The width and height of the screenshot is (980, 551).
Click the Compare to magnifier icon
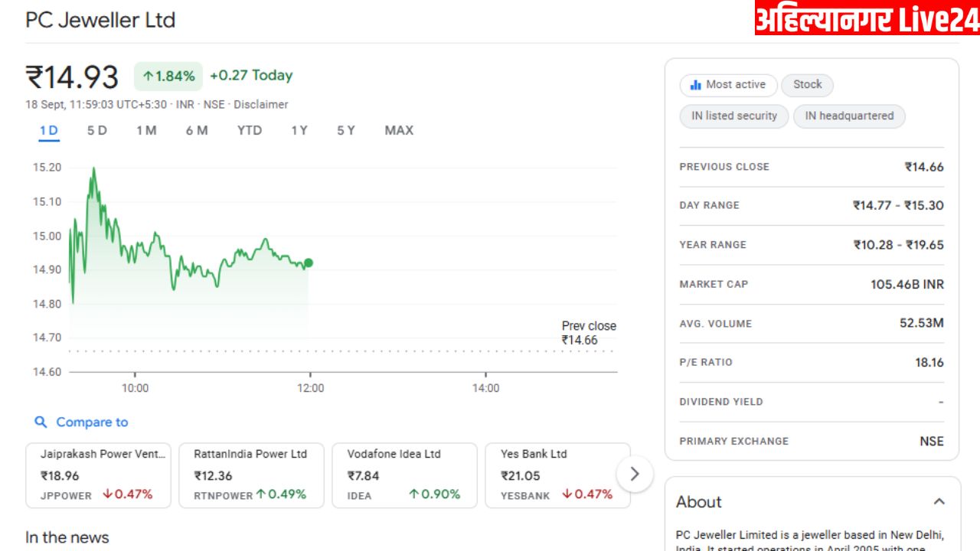(41, 422)
